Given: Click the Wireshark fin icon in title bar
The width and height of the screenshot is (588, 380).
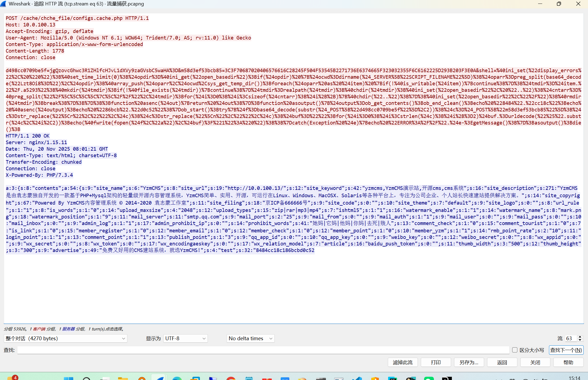Looking at the screenshot, I should tap(3, 4).
